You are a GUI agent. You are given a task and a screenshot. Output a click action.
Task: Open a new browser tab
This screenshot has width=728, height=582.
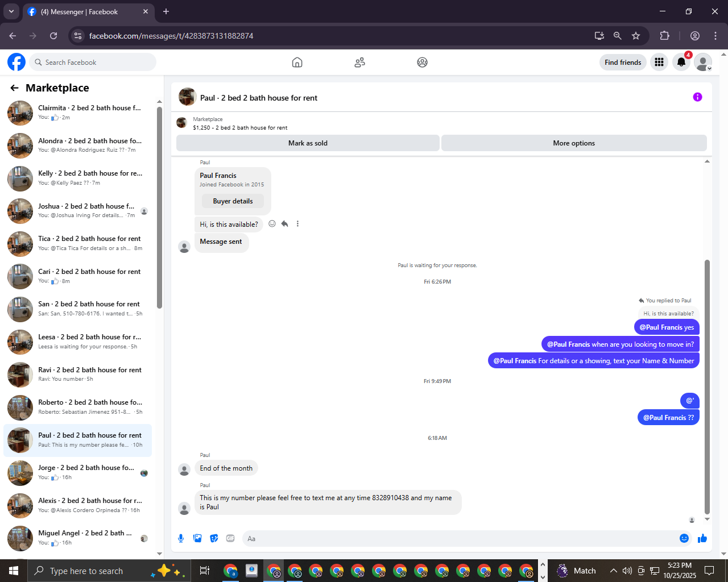pos(166,11)
